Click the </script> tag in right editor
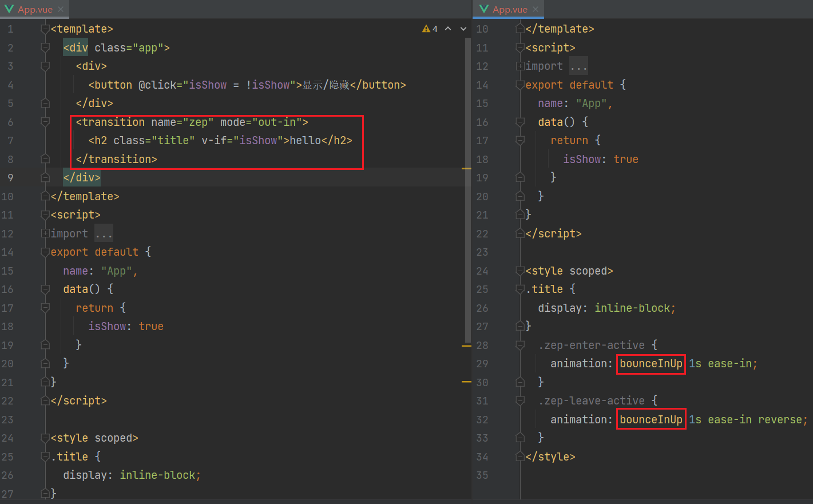This screenshot has height=504, width=813. [553, 233]
